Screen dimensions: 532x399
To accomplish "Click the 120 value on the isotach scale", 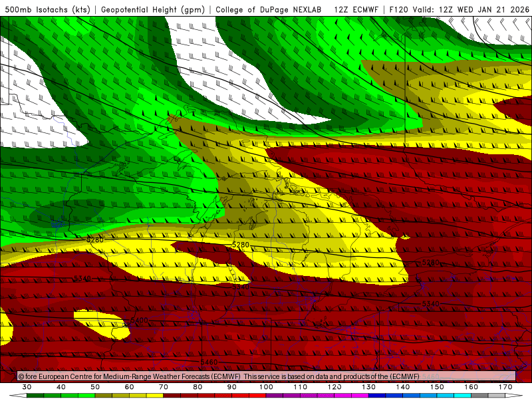I will pos(334,387).
